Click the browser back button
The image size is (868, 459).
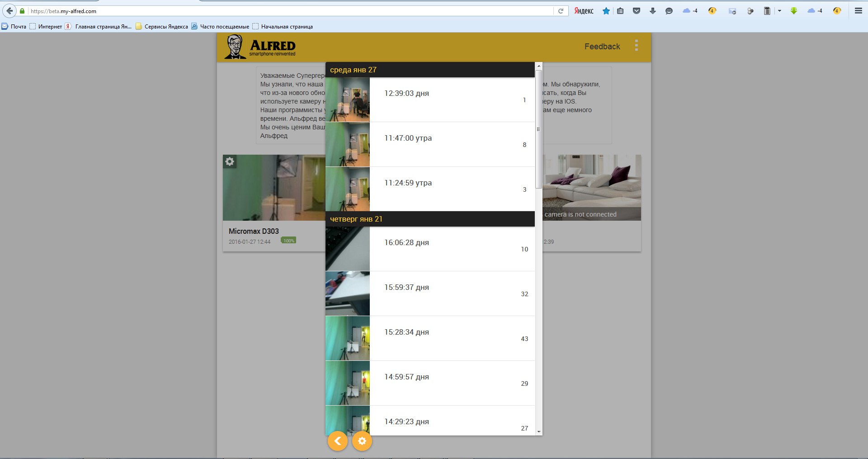pyautogui.click(x=9, y=11)
